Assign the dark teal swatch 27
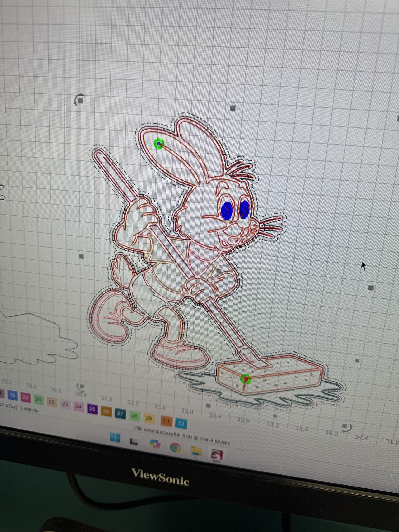This screenshot has height=532, width=399. pyautogui.click(x=120, y=413)
